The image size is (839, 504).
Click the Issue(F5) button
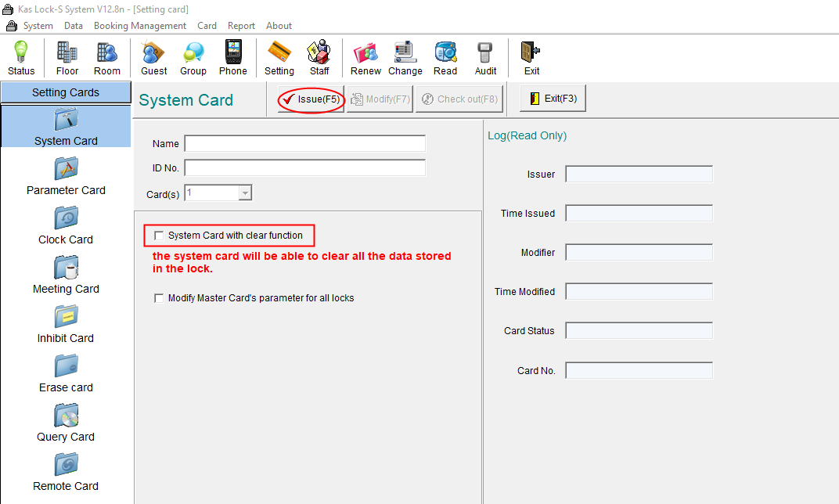coord(311,99)
